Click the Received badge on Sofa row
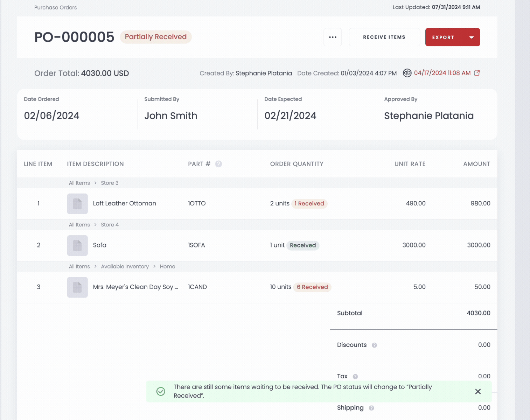 point(303,245)
